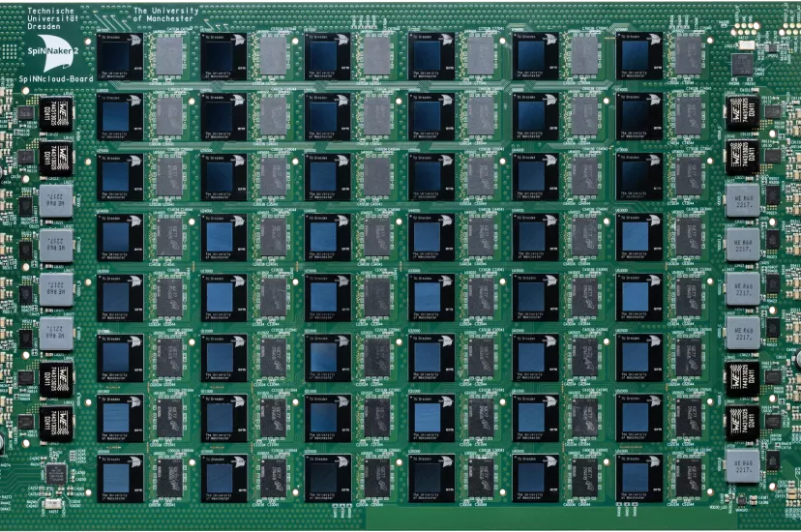Click the large "The University of Manchester" board heading
This screenshot has width=801, height=532.
pyautogui.click(x=165, y=15)
